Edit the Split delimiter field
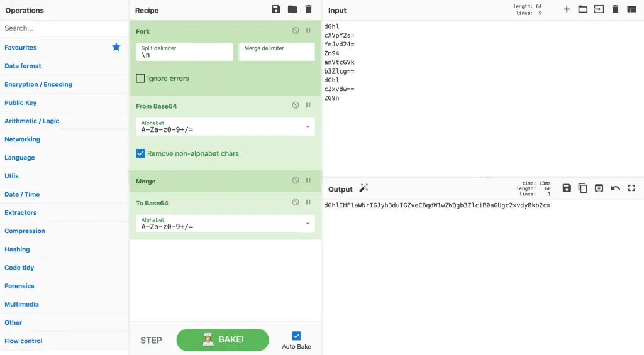The width and height of the screenshot is (644, 355). pos(184,52)
